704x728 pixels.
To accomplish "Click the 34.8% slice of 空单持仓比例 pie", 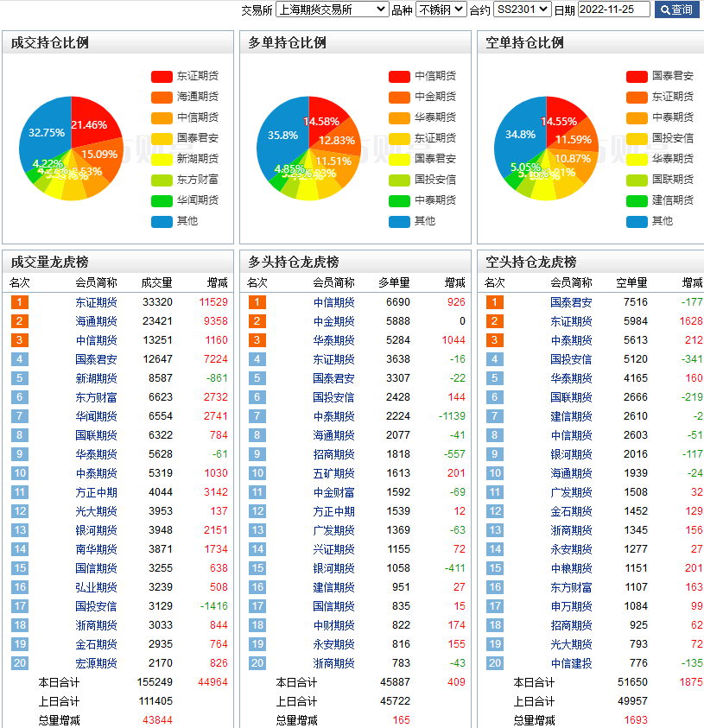I will coord(518,135).
